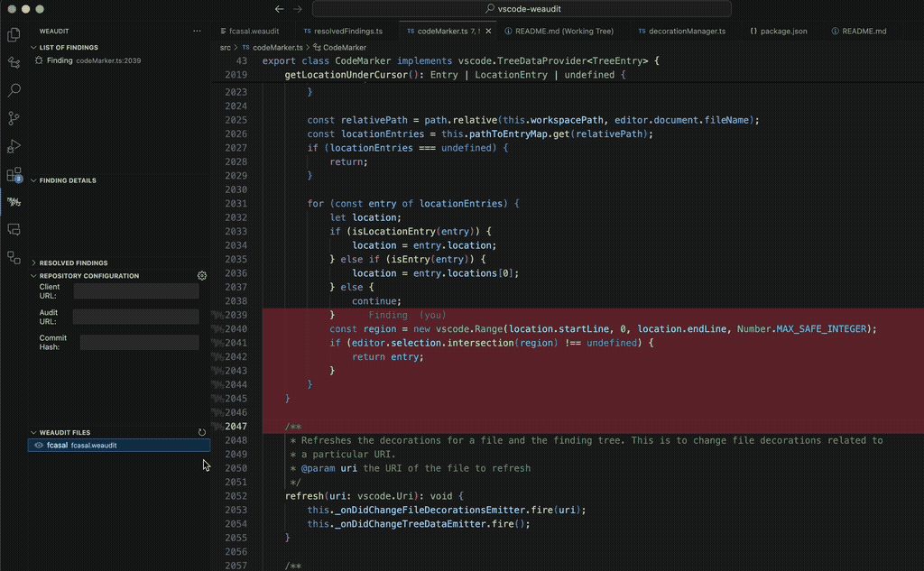924x571 pixels.
Task: Click sticky scroll line export class CodeMarker
Action: [x=460, y=60]
